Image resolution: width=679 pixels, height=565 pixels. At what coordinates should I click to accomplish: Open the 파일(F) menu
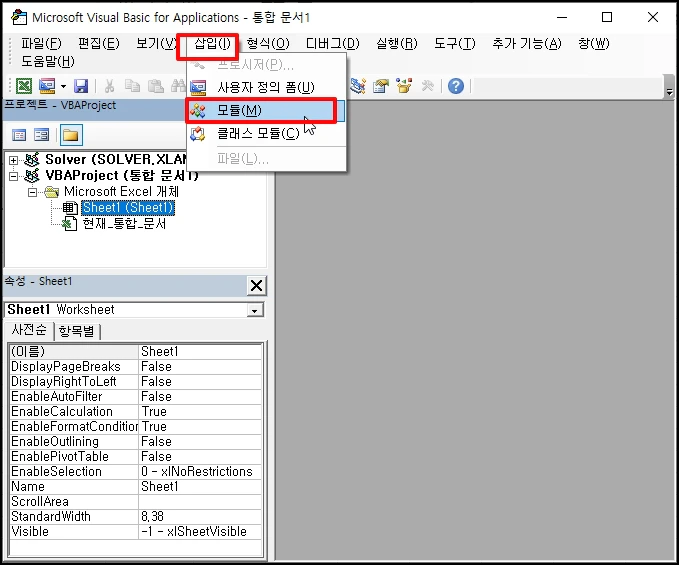(x=41, y=43)
